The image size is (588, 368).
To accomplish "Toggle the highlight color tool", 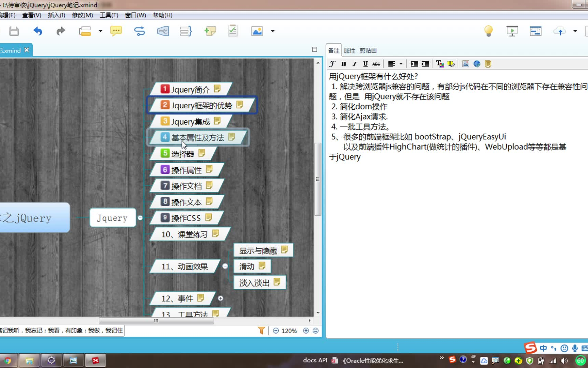I will [451, 64].
